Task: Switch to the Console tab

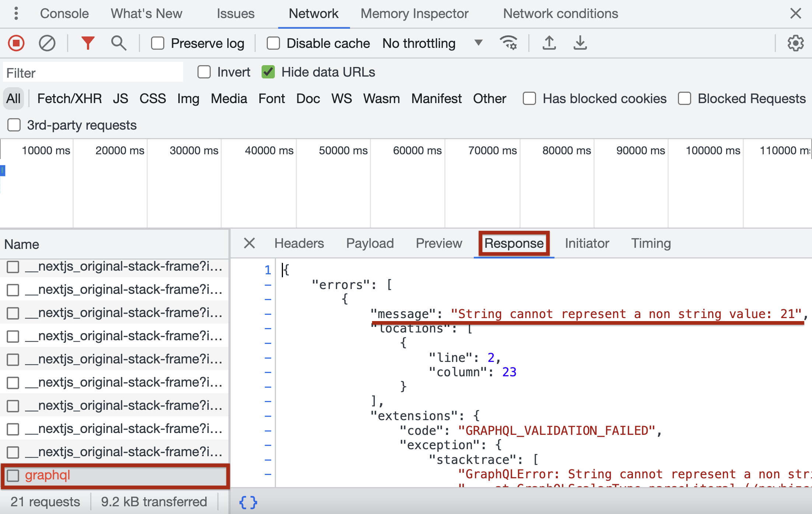Action: click(64, 14)
